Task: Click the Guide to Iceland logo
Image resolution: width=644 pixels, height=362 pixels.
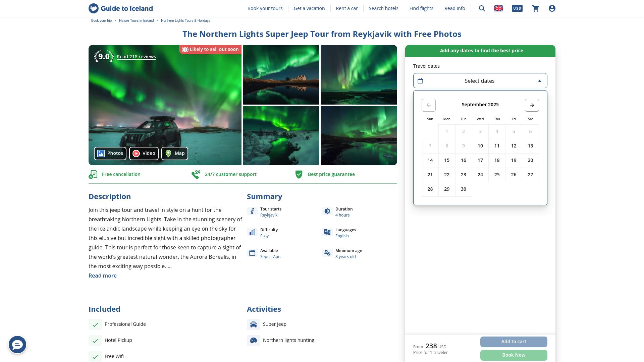Action: [x=121, y=8]
